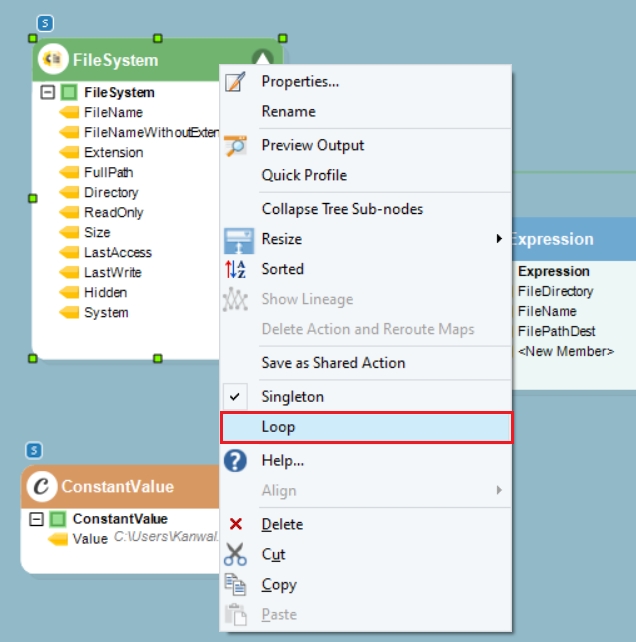
Task: Click the scissors Cut icon
Action: pyautogui.click(x=235, y=554)
